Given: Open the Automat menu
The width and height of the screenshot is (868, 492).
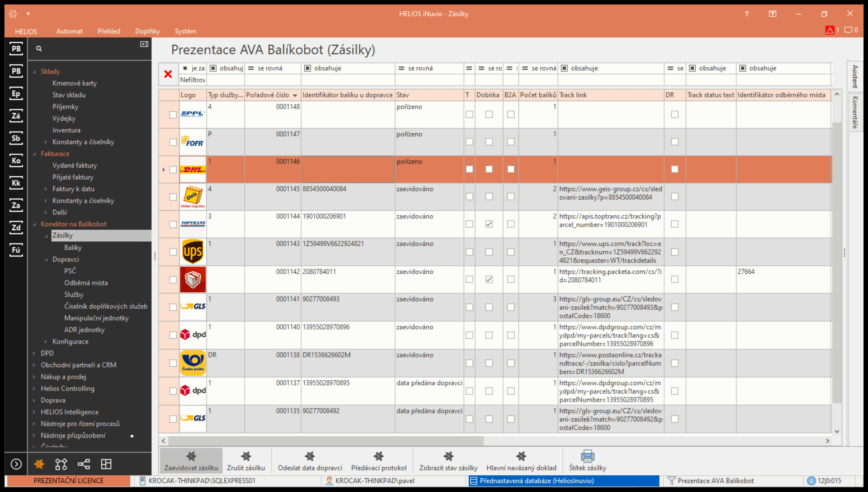Looking at the screenshot, I should pyautogui.click(x=69, y=31).
